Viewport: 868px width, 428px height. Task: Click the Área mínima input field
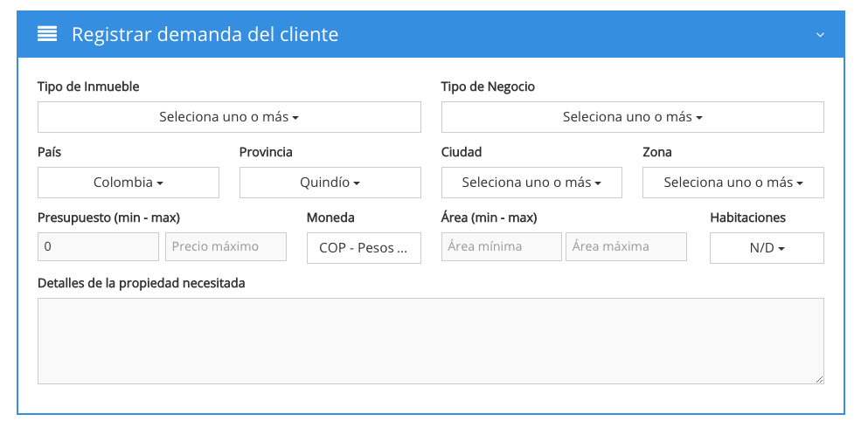click(x=502, y=247)
